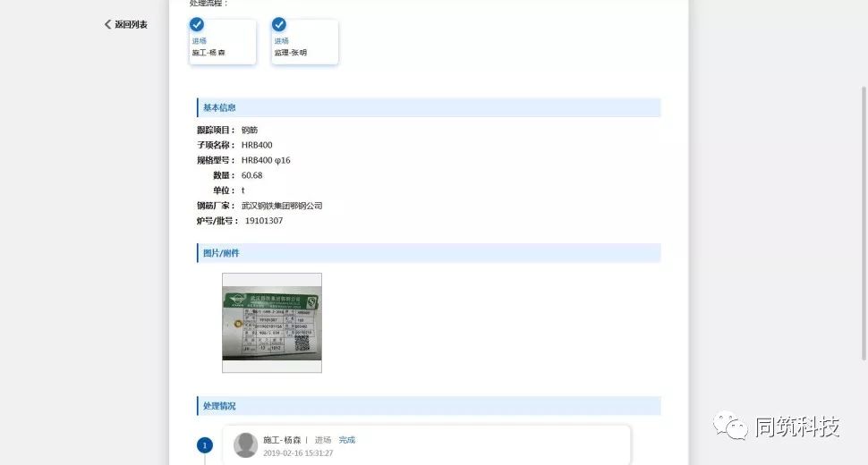Click the 处理情况 section header
Screen dimensions: 868x465
coord(429,406)
